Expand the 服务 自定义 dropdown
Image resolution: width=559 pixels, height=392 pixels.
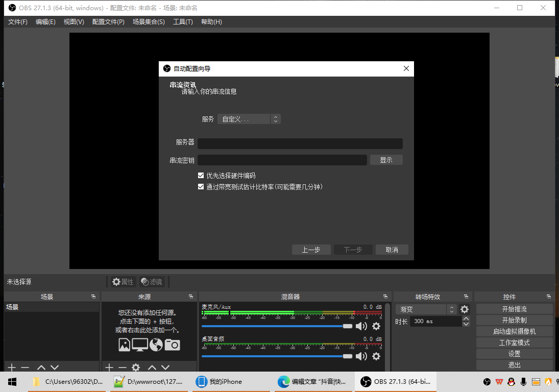click(x=249, y=119)
